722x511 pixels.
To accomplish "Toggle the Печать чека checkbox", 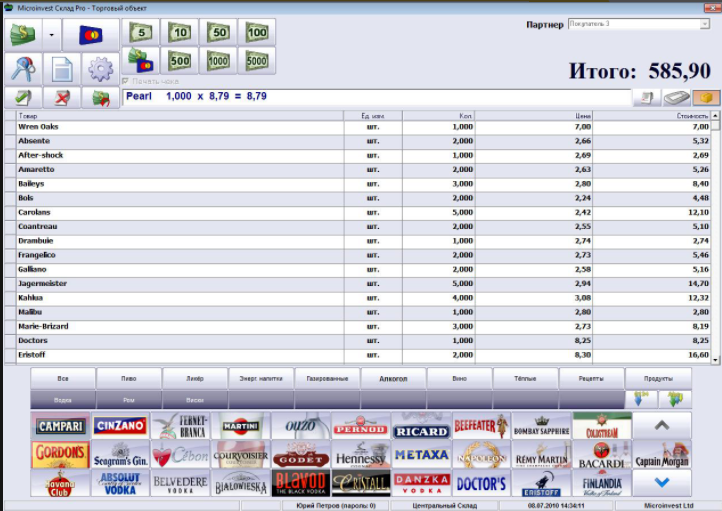I will click(x=126, y=81).
